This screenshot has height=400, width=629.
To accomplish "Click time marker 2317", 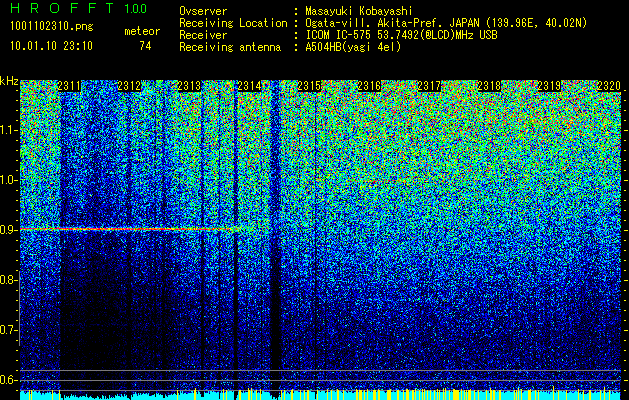I will (x=429, y=86).
